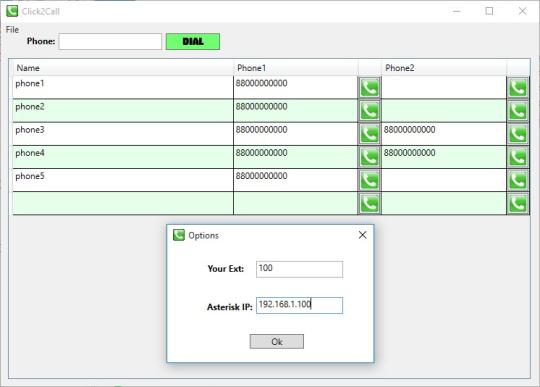Call Phone2 number for phone4 row
Image resolution: width=540 pixels, height=387 pixels.
(x=518, y=157)
